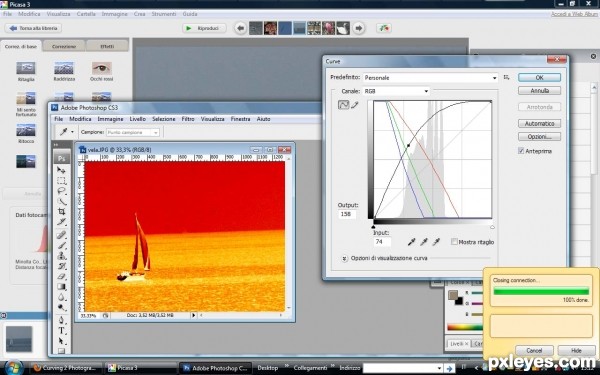The image size is (600, 375).
Task: Click the Output value field
Action: click(x=347, y=214)
